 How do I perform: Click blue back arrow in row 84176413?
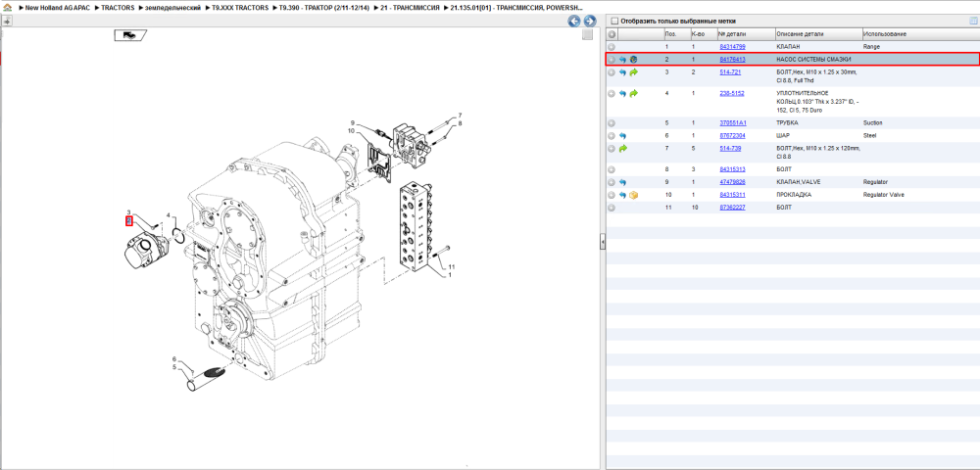[622, 60]
